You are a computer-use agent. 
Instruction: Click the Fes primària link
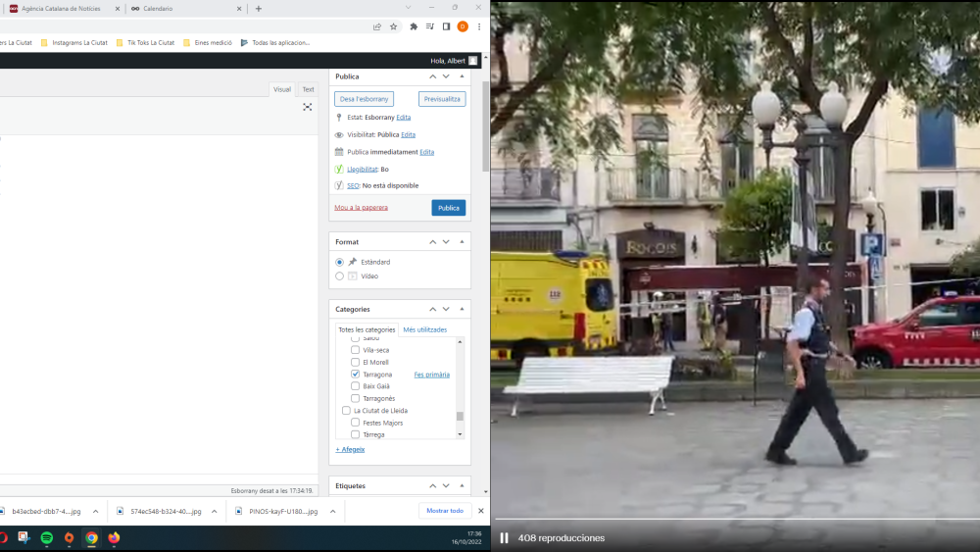coord(432,375)
